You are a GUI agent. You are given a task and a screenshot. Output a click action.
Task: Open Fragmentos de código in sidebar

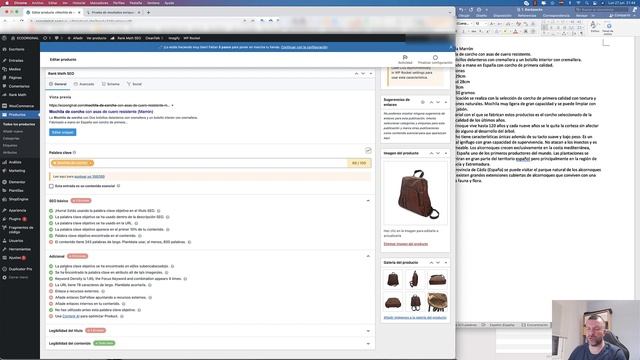20,229
